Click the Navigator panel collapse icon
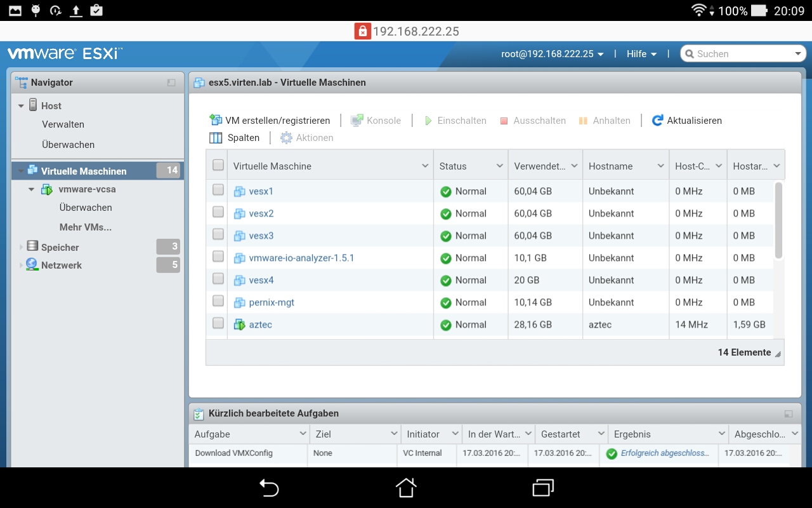 click(171, 83)
